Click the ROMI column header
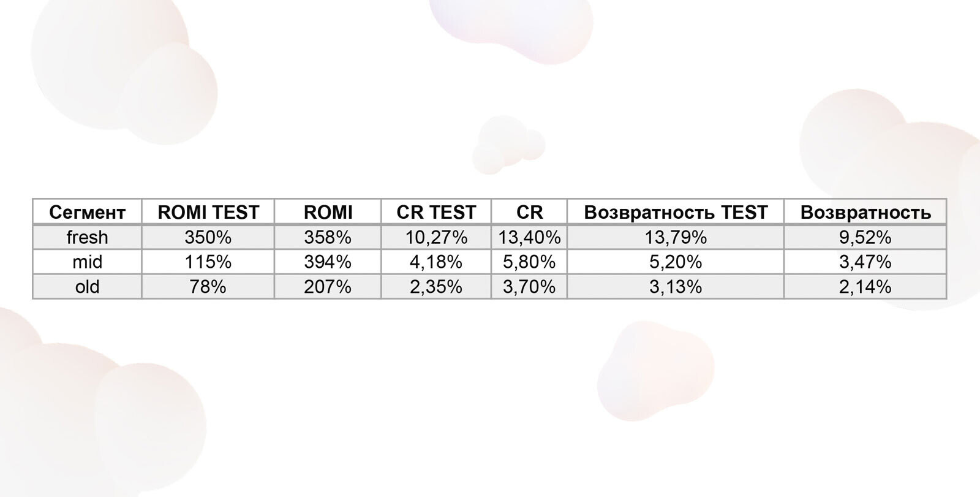Viewport: 980px width, 497px height. click(x=328, y=212)
